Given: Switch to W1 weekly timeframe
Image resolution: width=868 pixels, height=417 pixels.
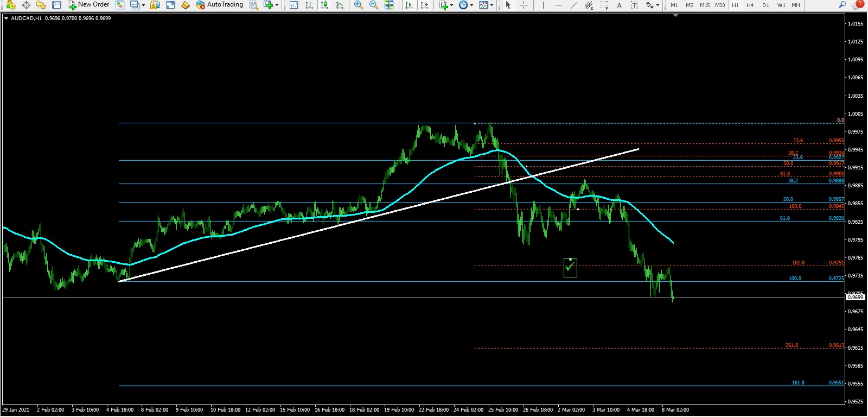Looking at the screenshot, I should pyautogui.click(x=781, y=5).
